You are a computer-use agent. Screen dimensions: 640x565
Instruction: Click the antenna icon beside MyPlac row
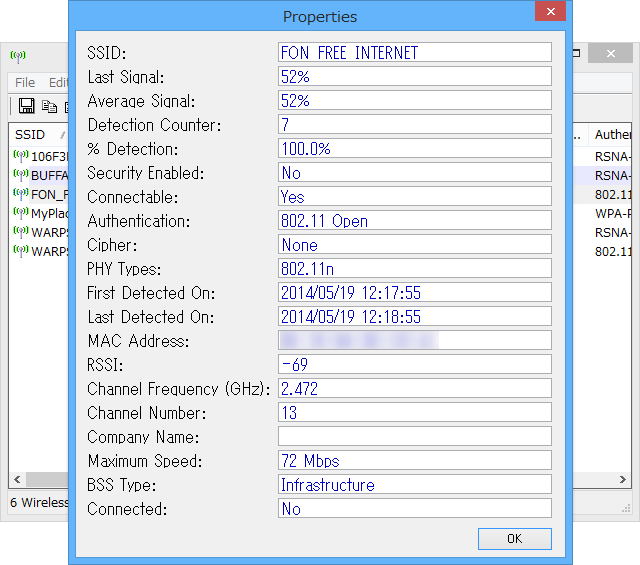(x=20, y=213)
